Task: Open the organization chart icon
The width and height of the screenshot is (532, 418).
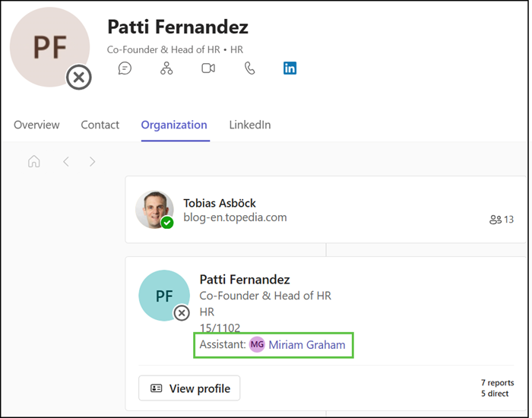Action: click(166, 68)
